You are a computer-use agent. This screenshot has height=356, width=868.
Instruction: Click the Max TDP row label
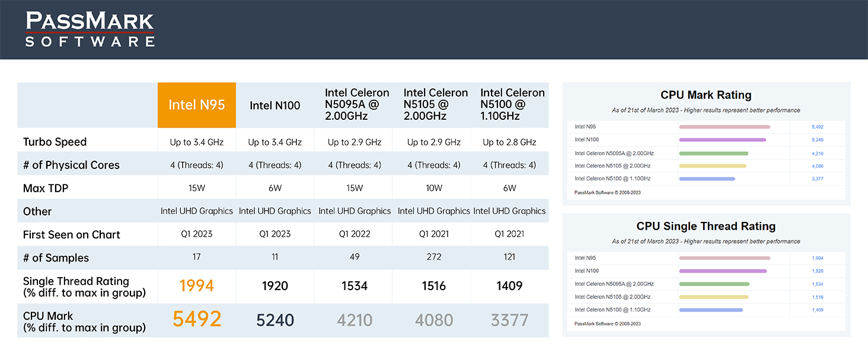pyautogui.click(x=46, y=188)
